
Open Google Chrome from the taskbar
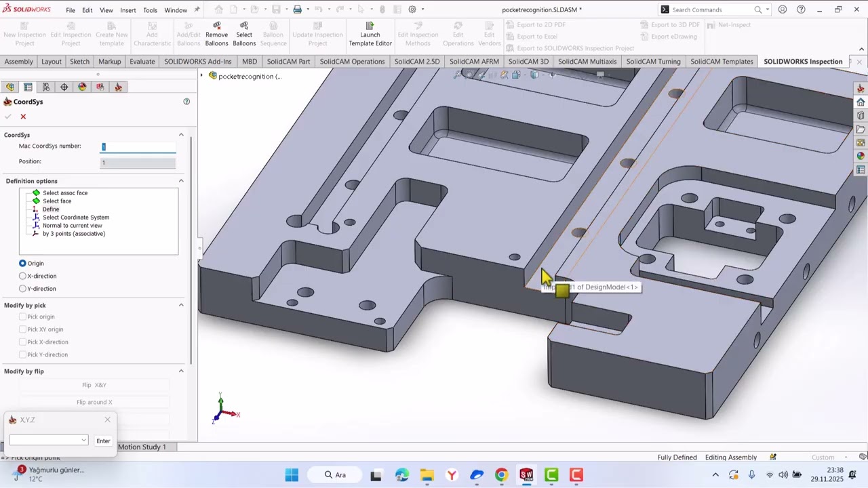pos(501,474)
